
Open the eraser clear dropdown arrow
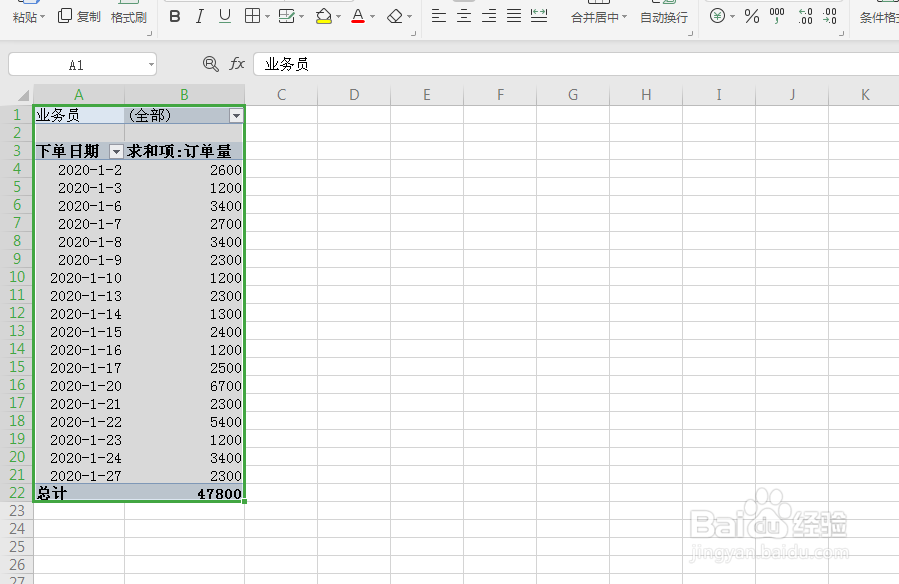point(409,17)
